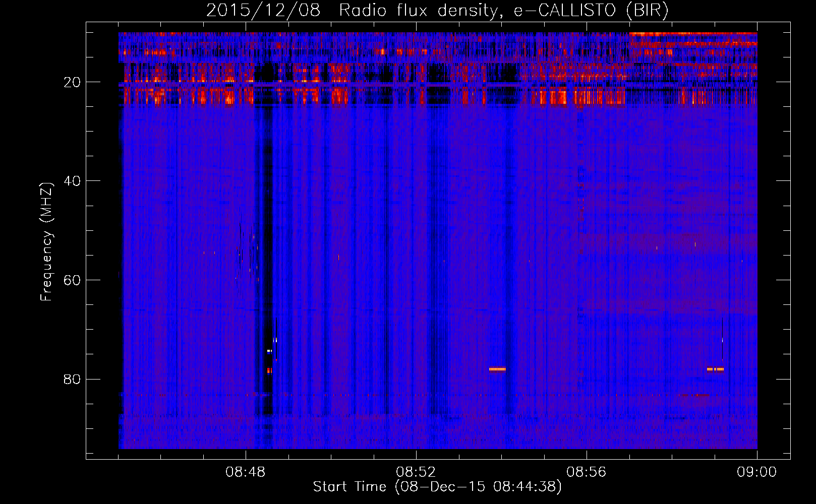Click the 60 MHz frequency tick label
Image resolution: width=816 pixels, height=504 pixels.
click(73, 280)
